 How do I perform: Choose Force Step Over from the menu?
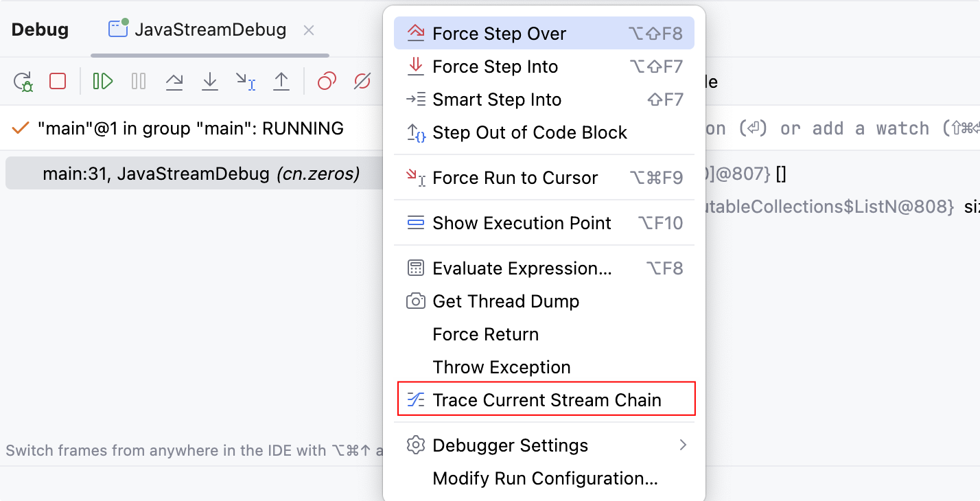(499, 33)
